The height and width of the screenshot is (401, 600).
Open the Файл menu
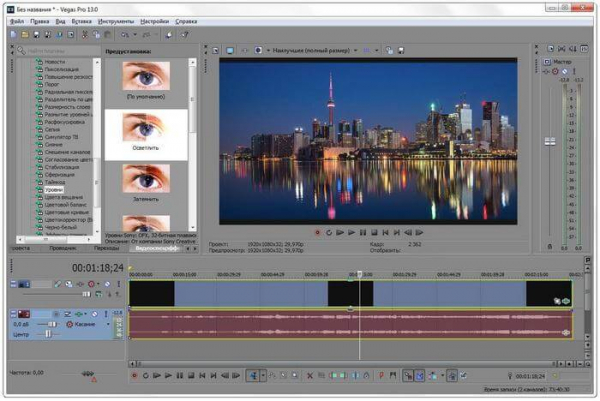click(x=17, y=21)
